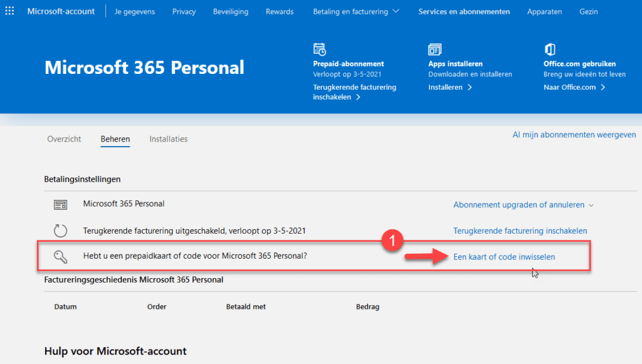This screenshot has height=364, width=642.
Task: Expand the Betaling en facturering menu
Action: [356, 11]
